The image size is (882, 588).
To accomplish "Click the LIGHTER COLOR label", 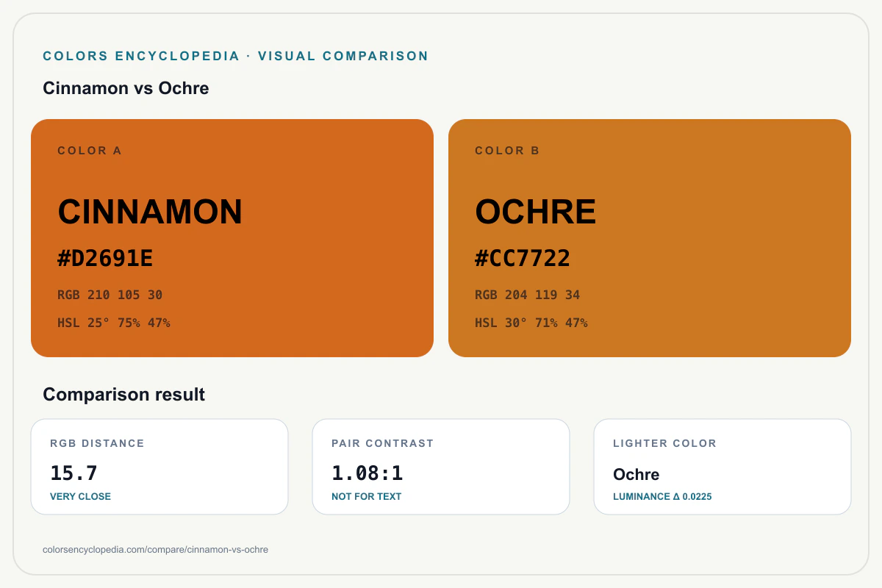I will point(664,443).
